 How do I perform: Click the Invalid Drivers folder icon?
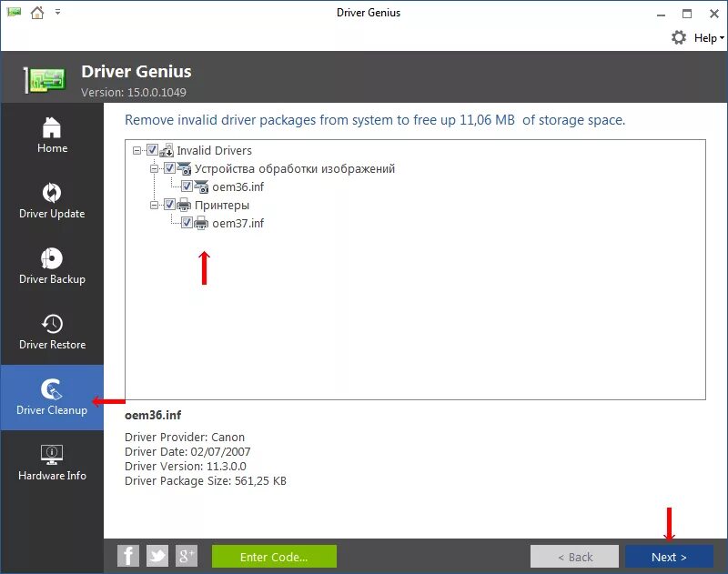click(167, 150)
